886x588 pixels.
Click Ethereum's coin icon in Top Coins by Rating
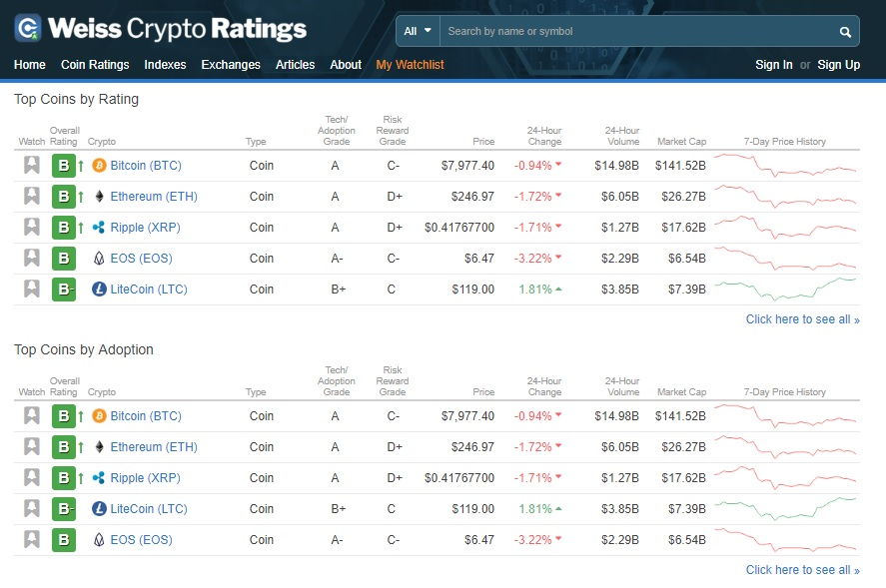coord(99,197)
